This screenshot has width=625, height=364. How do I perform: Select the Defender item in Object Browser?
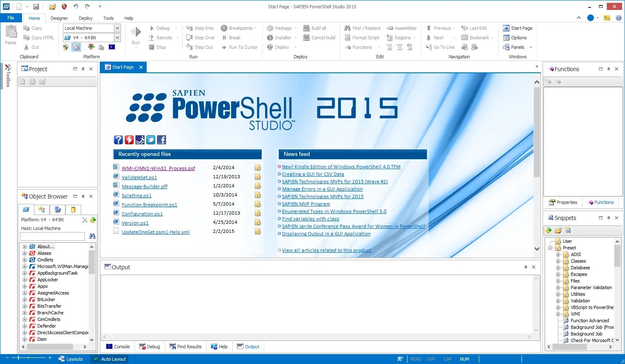46,326
